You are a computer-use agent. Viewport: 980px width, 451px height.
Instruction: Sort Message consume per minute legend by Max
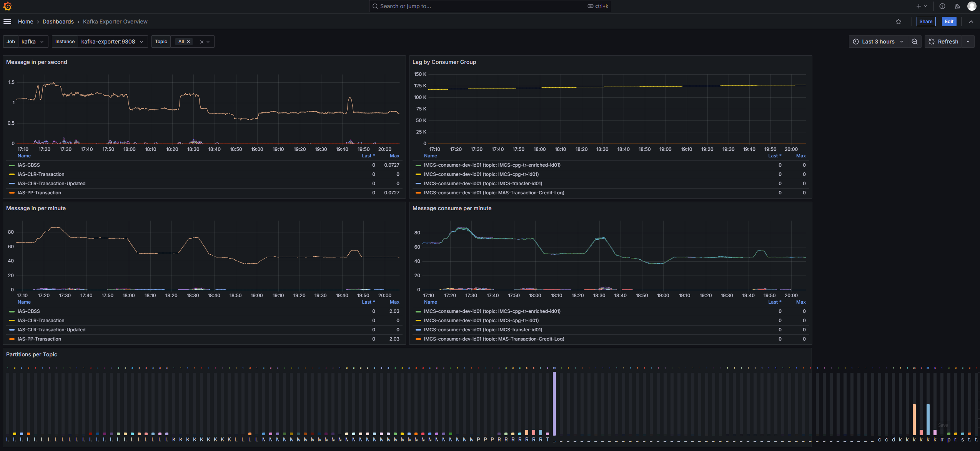pyautogui.click(x=801, y=302)
